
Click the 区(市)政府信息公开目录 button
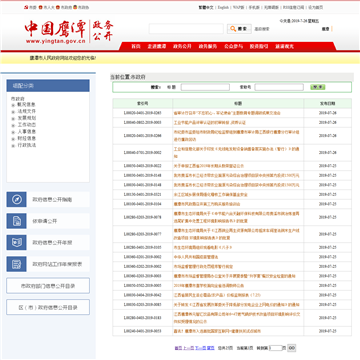click(48, 307)
